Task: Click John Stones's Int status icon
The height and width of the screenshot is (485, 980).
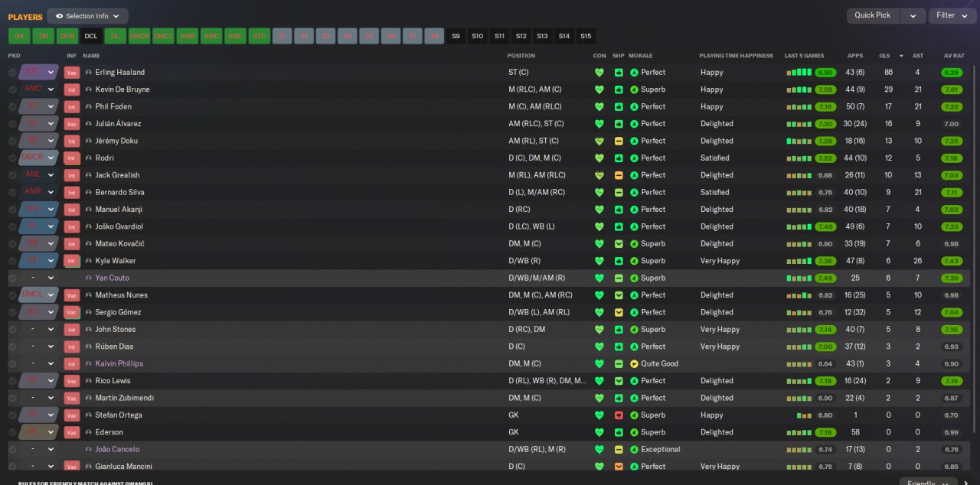Action: tap(72, 330)
